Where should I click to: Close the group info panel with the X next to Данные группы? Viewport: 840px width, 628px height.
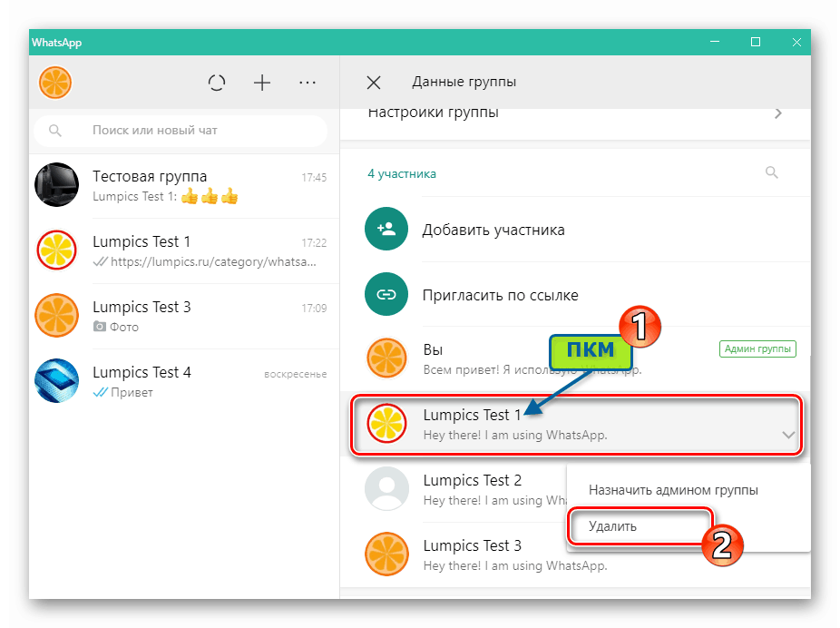point(374,83)
